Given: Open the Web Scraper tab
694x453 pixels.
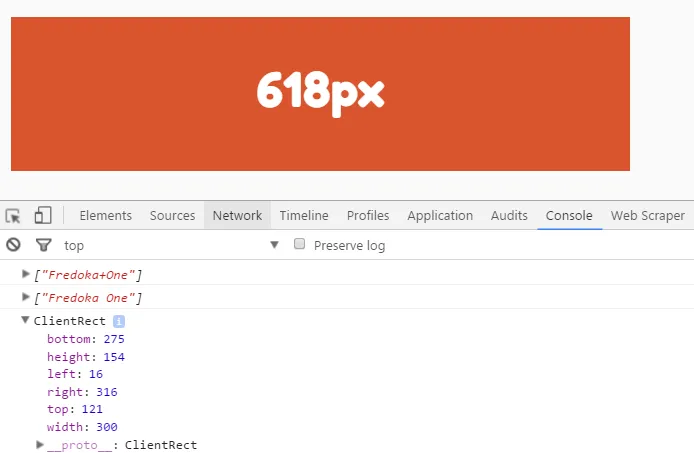Looking at the screenshot, I should (648, 216).
